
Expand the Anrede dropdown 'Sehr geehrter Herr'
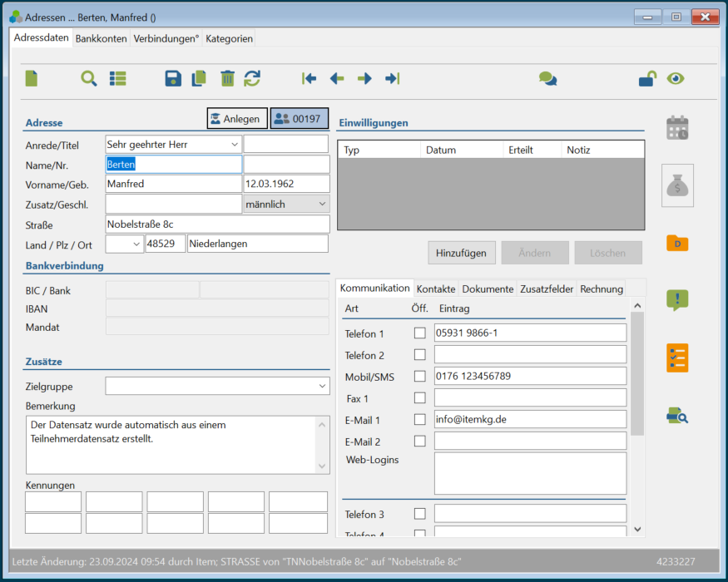click(x=235, y=145)
